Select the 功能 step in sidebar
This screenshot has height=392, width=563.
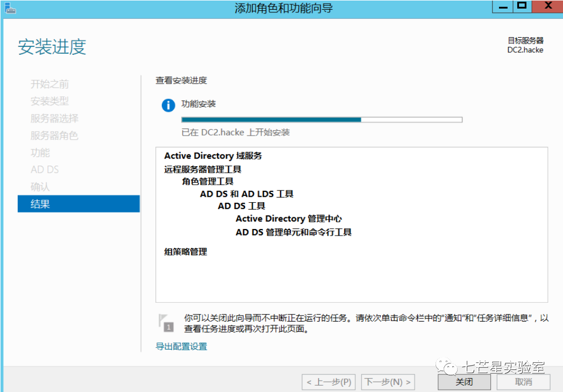coord(40,153)
